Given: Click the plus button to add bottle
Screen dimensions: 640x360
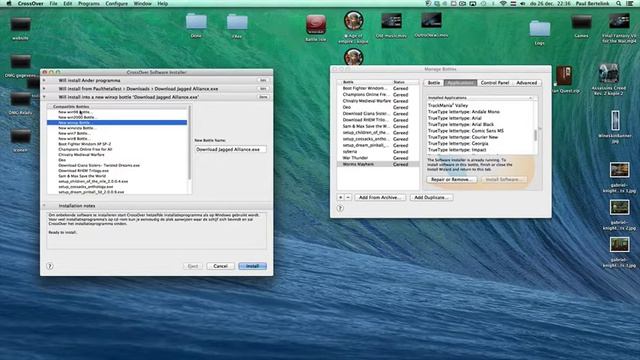Looking at the screenshot, I should [340, 198].
